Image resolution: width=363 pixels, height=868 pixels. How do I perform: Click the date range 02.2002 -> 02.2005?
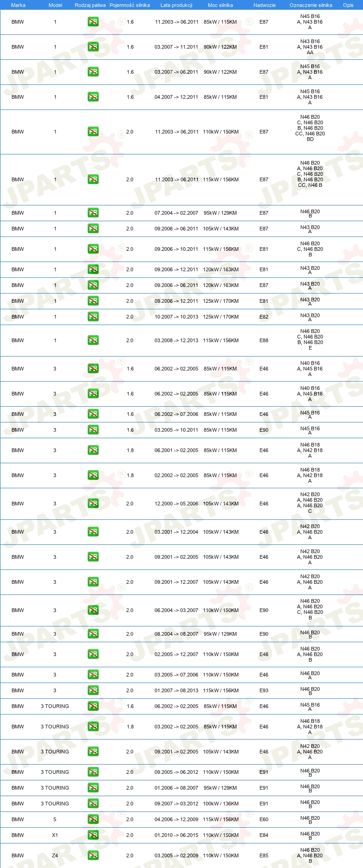click(176, 475)
